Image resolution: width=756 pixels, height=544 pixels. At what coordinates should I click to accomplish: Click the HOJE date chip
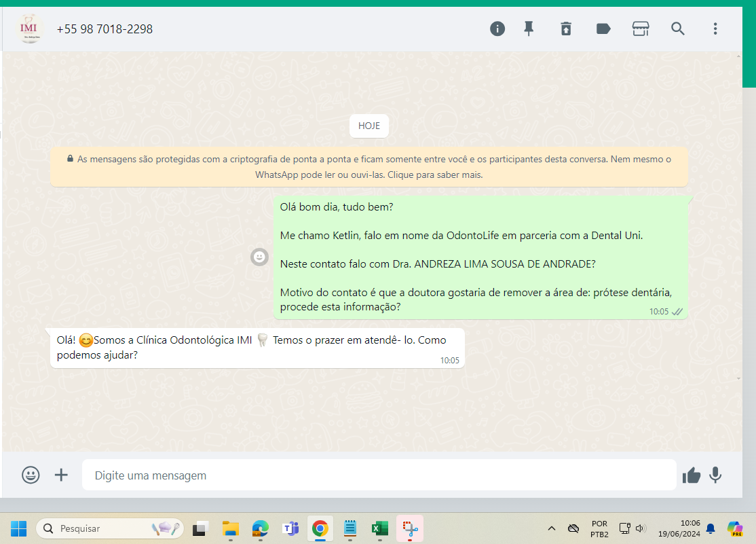(x=369, y=126)
